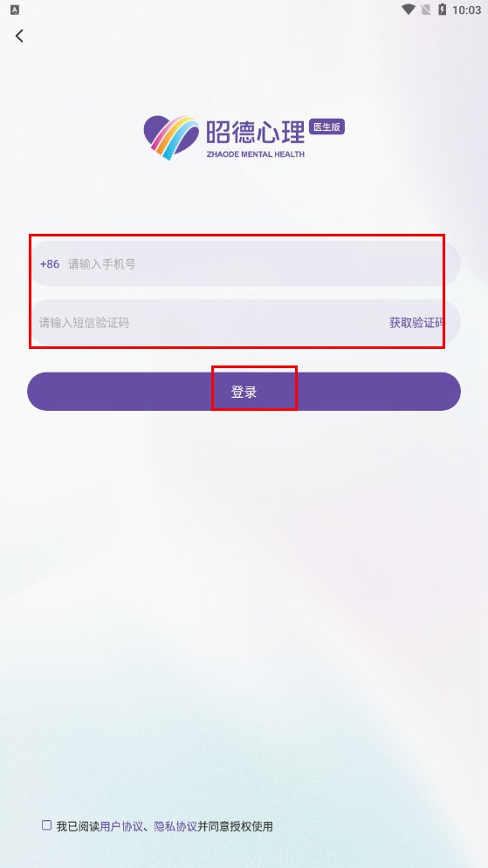This screenshot has height=868, width=488.
Task: Check the agreement checkbox
Action: (47, 825)
